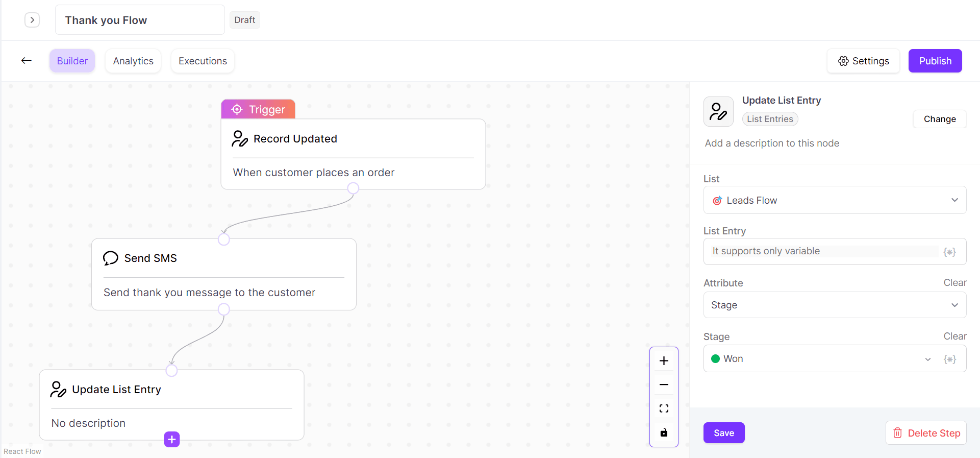Image resolution: width=980 pixels, height=458 pixels.
Task: Switch to the Analytics tab
Action: click(x=133, y=61)
